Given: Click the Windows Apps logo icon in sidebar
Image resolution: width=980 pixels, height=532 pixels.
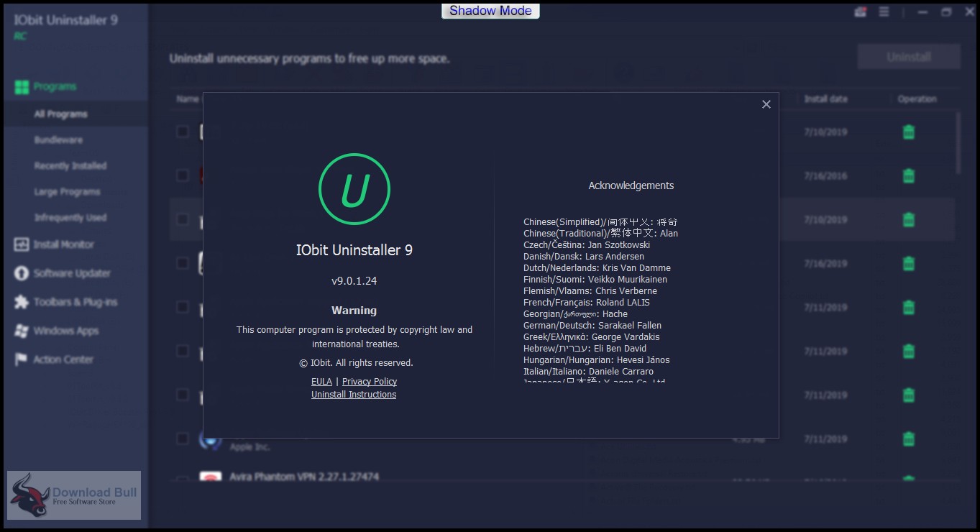Looking at the screenshot, I should [21, 331].
